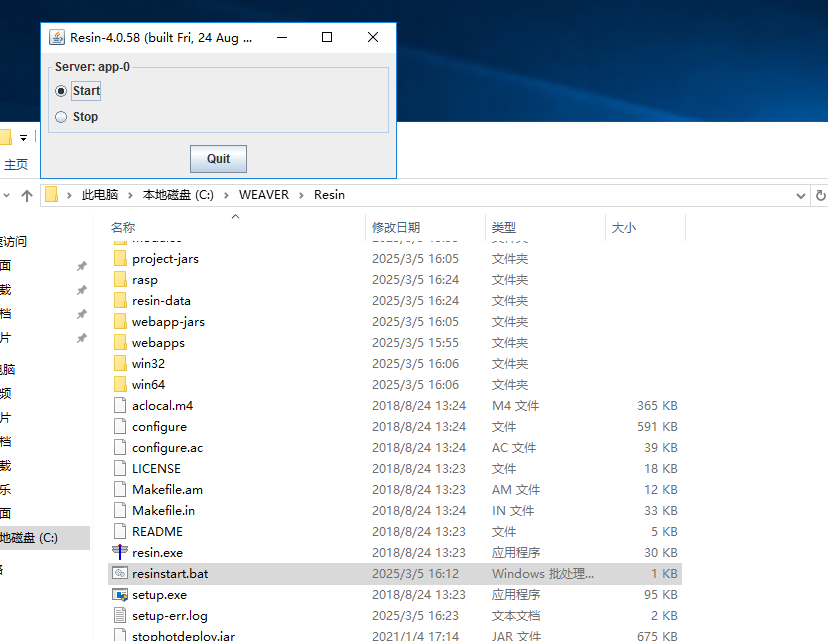Image resolution: width=828 pixels, height=641 pixels.
Task: Click the Makefile.in file icon
Action: (x=120, y=510)
